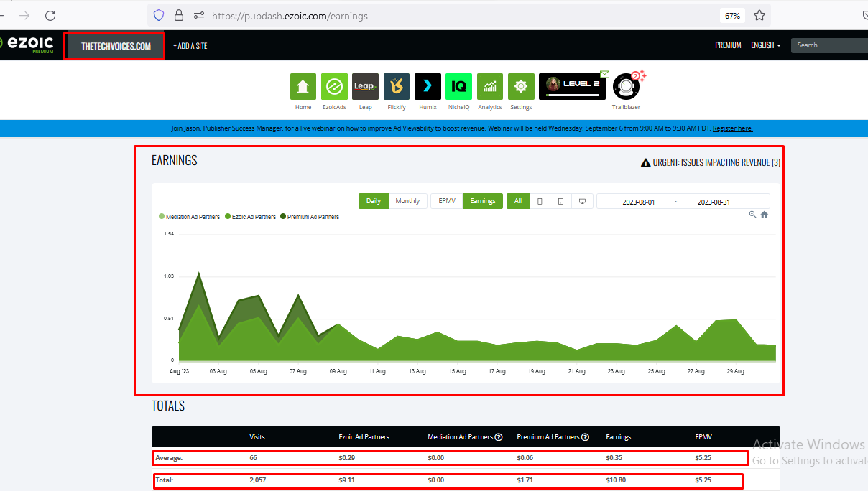Click the $0.06 average value
The height and width of the screenshot is (491, 868).
525,457
